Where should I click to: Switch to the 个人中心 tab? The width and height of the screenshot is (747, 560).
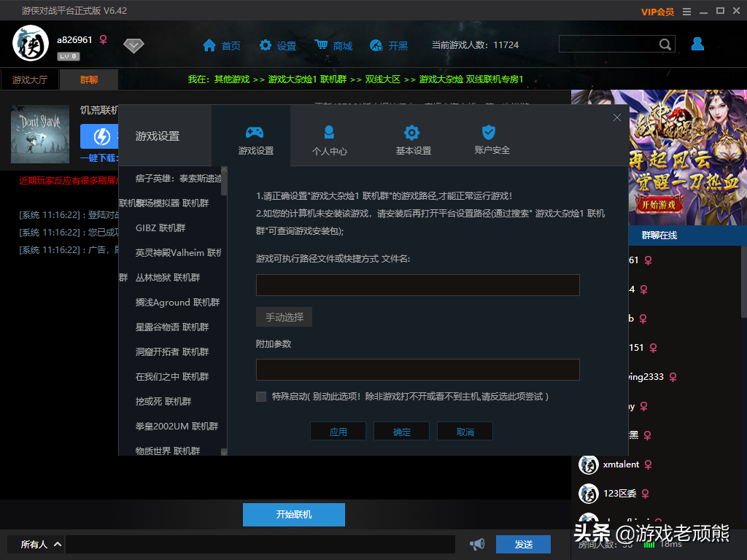[329, 140]
